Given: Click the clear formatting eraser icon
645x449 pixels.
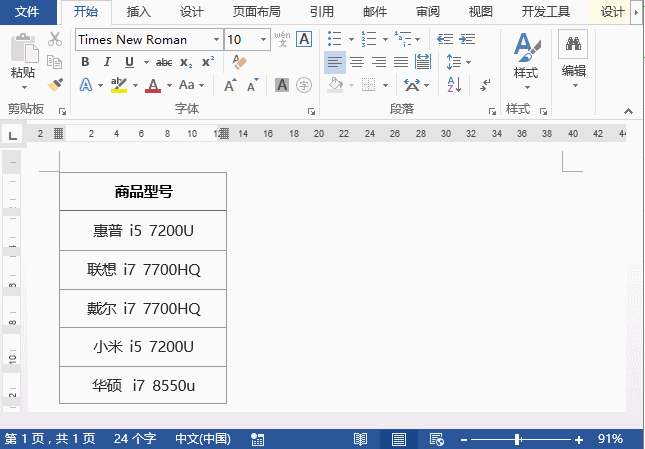Looking at the screenshot, I should click(239, 62).
